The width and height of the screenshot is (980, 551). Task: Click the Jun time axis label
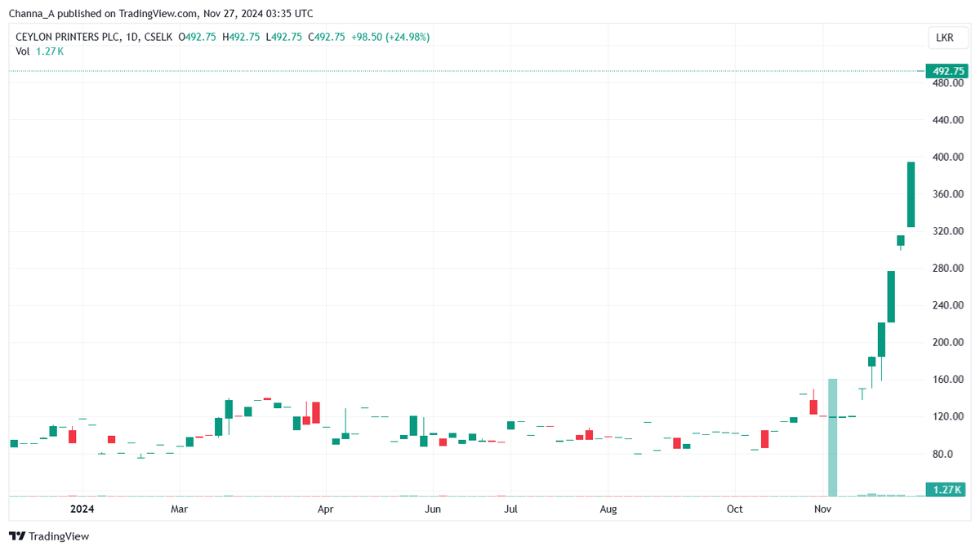[433, 509]
